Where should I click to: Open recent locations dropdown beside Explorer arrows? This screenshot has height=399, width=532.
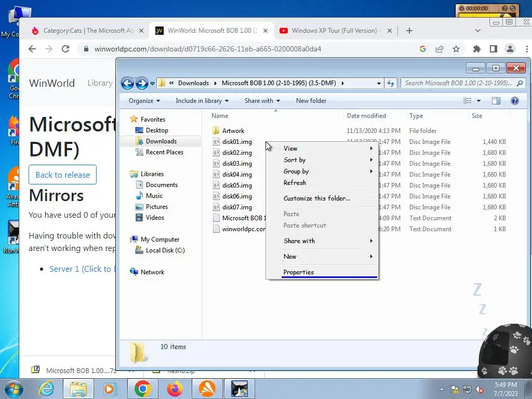point(153,84)
